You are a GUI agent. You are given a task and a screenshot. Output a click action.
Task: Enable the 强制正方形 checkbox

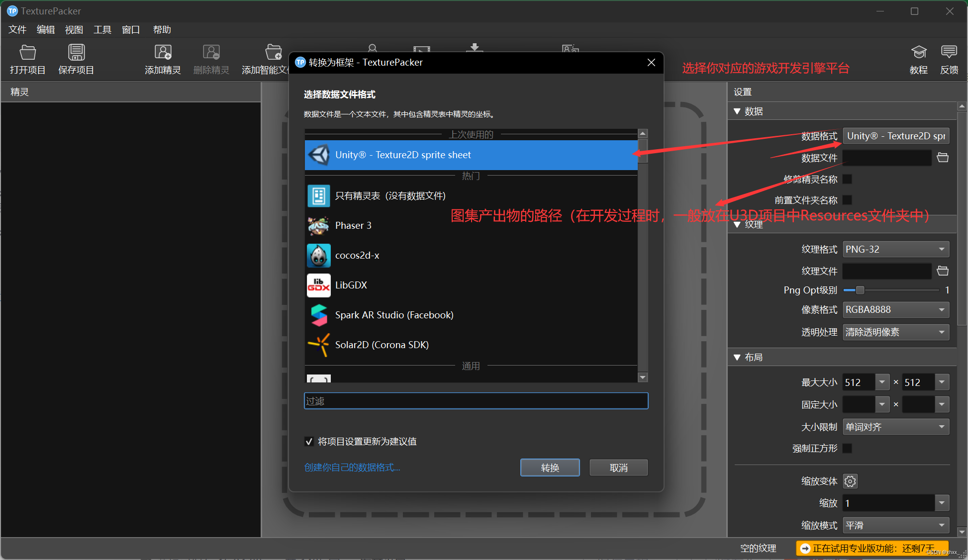tap(847, 448)
